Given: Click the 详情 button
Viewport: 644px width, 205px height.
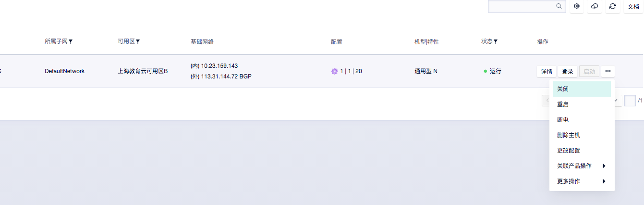Looking at the screenshot, I should pos(547,71).
